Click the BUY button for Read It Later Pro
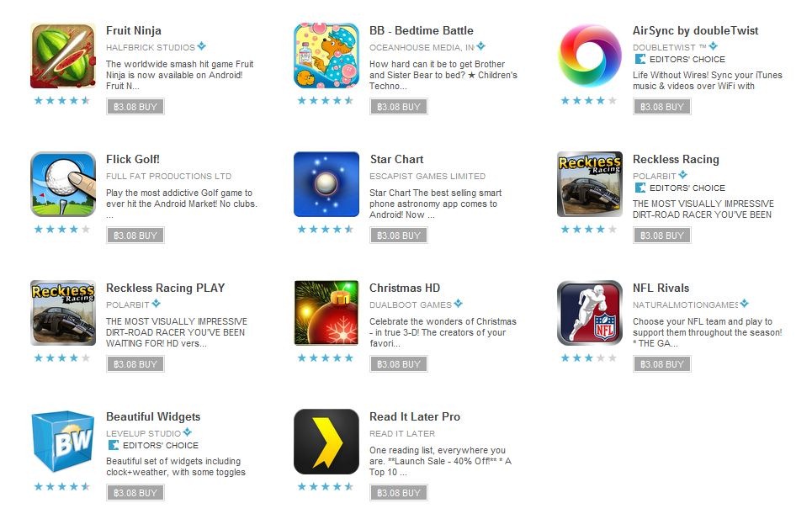Viewport: 812px width, 519px height. click(x=399, y=493)
